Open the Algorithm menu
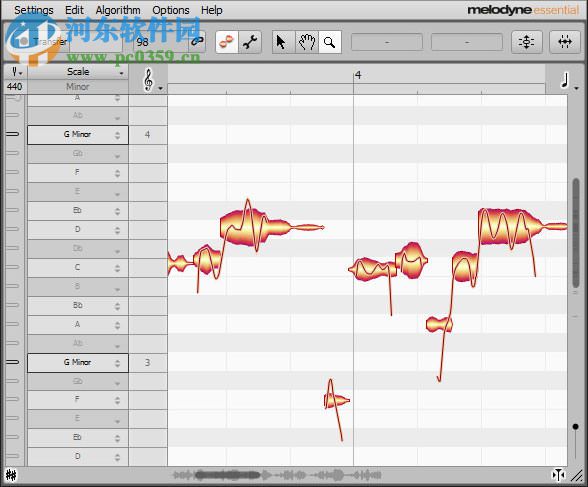The width and height of the screenshot is (588, 487). 118,10
